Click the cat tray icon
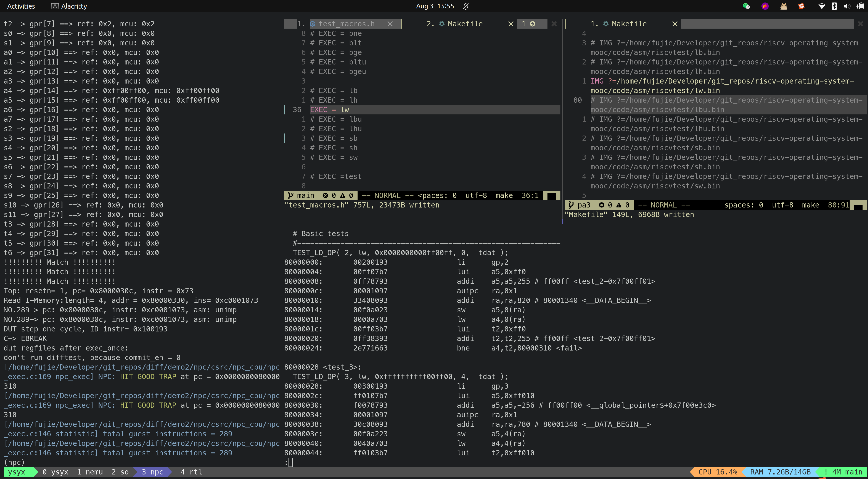 pyautogui.click(x=783, y=6)
